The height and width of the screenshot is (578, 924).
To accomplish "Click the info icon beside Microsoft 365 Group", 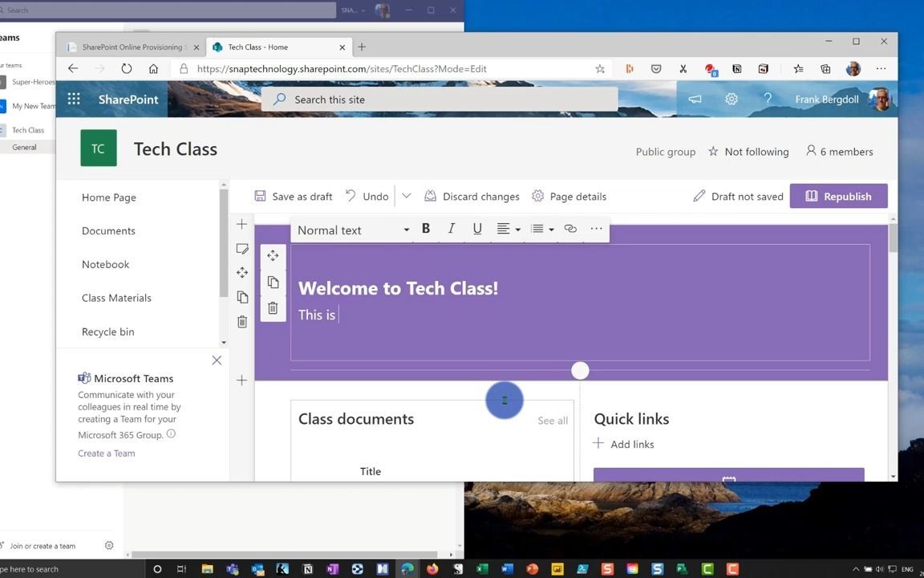I will coord(171,434).
